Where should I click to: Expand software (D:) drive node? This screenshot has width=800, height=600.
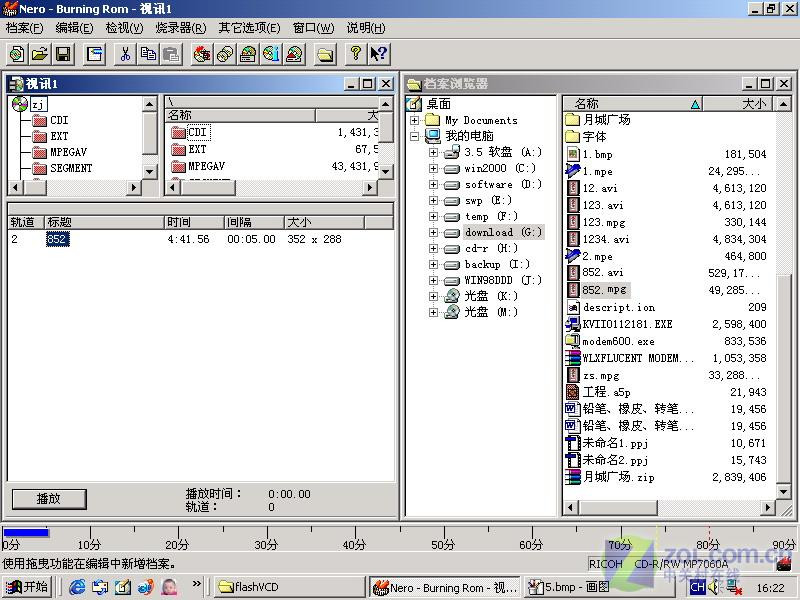[433, 184]
